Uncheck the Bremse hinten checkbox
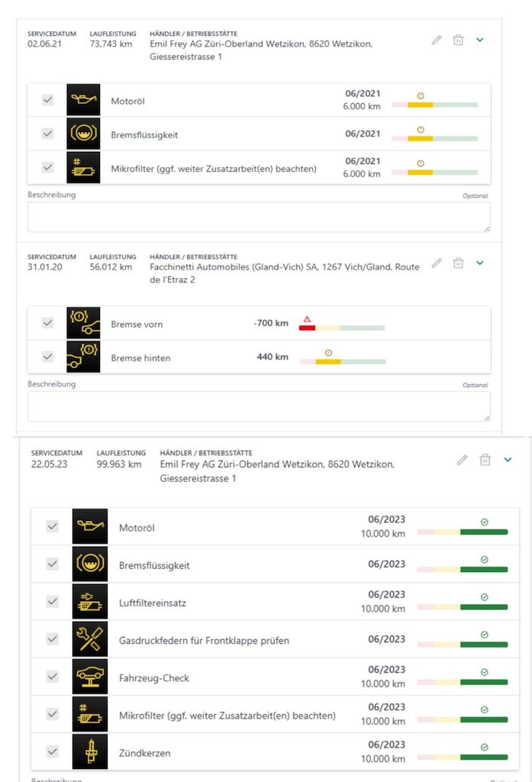 (48, 357)
